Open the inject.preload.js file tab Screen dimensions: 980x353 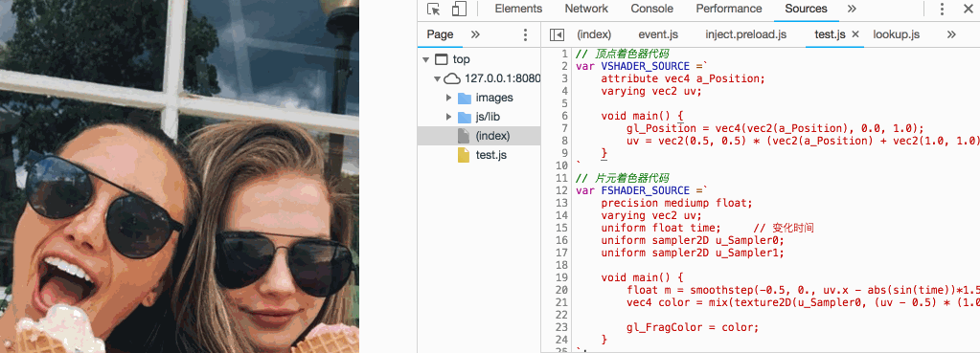[x=745, y=34]
